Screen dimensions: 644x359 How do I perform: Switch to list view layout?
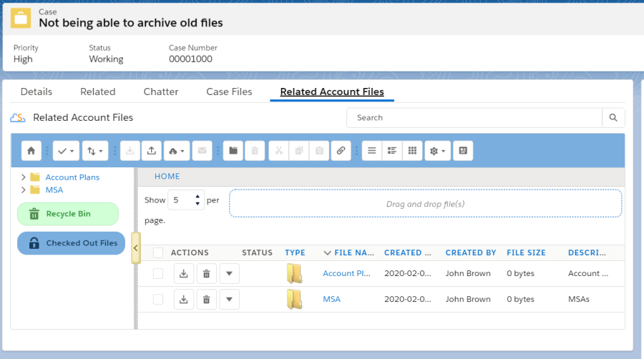[x=371, y=151]
